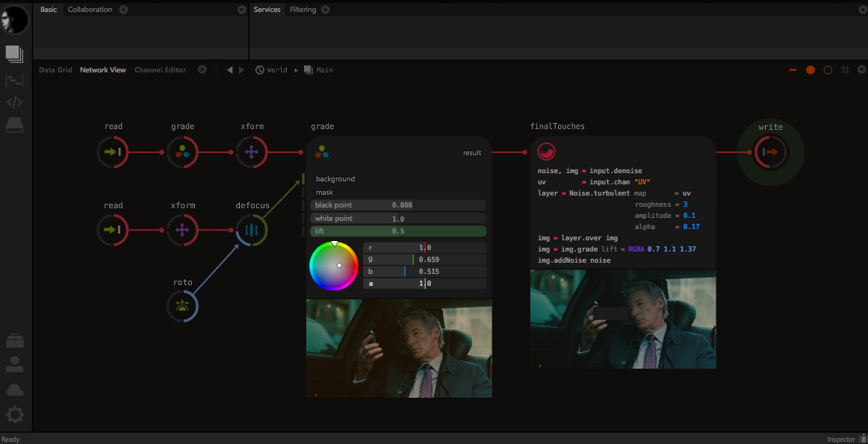Click the World breadcrumb label
The image size is (868, 444).
click(277, 70)
